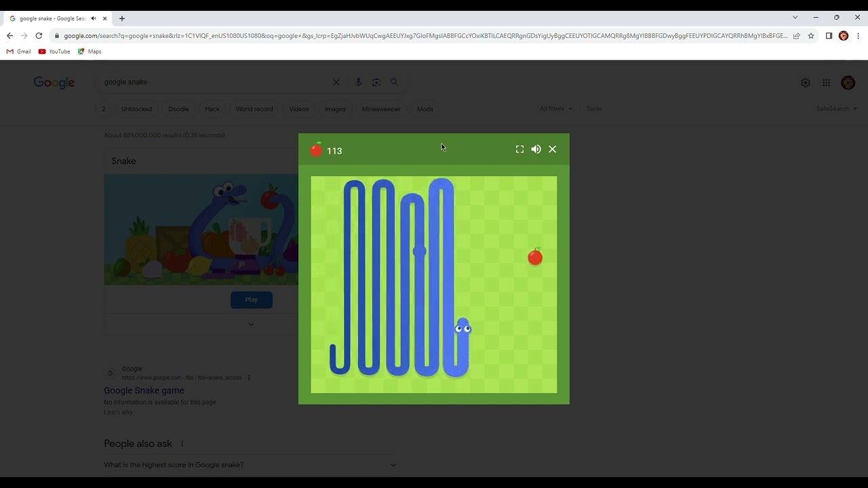Image resolution: width=868 pixels, height=488 pixels.
Task: Select the Mods filter chip
Action: pos(425,109)
